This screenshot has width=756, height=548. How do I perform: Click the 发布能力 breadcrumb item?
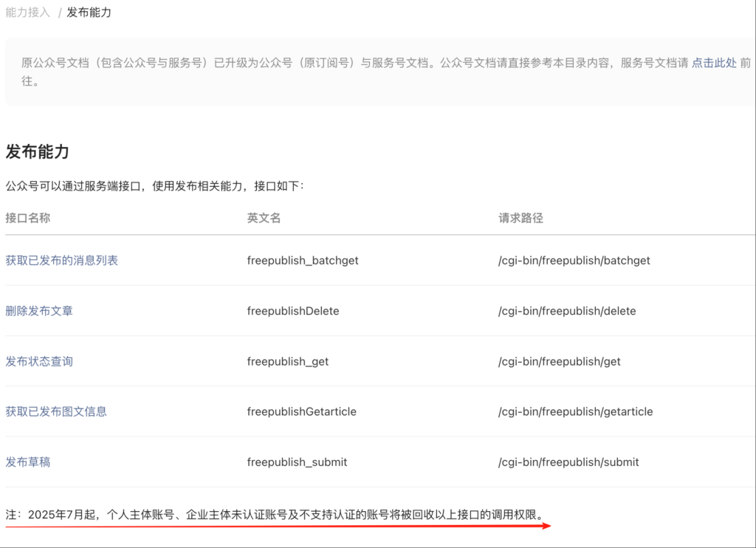(x=89, y=13)
